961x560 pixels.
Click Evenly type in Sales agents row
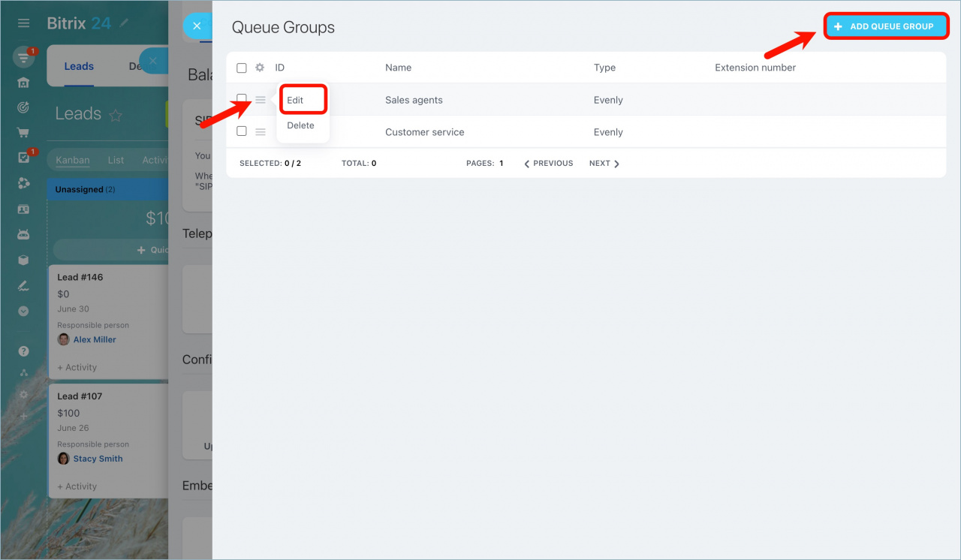click(x=608, y=100)
